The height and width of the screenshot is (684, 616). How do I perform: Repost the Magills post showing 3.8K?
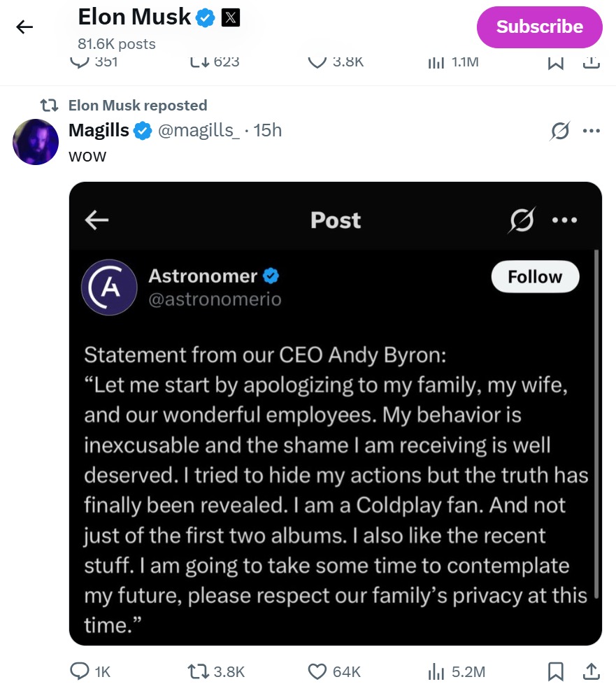199,671
